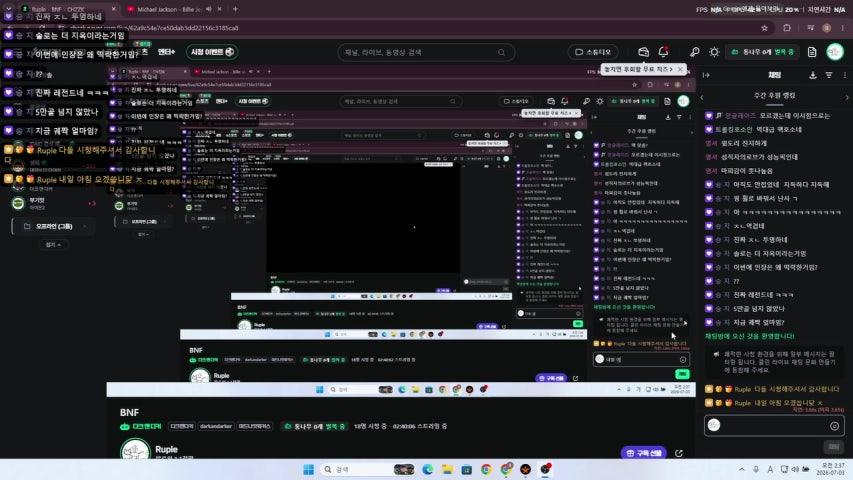The width and height of the screenshot is (853, 480).
Task: Open Windows Start menu on taskbar
Action: 308,469
